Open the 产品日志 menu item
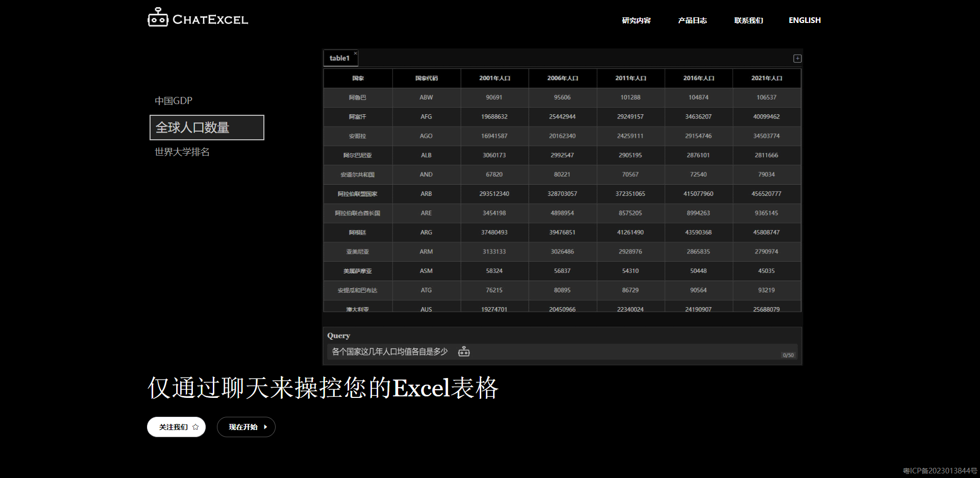The height and width of the screenshot is (478, 980). click(692, 20)
